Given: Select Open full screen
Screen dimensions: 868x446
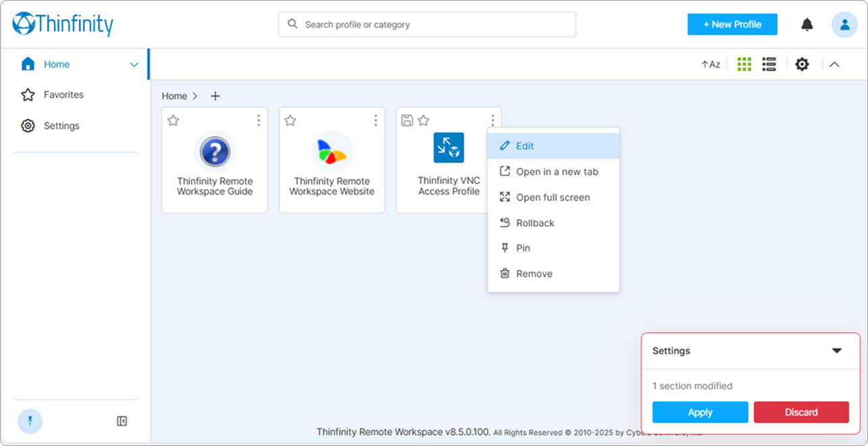Looking at the screenshot, I should tap(553, 197).
